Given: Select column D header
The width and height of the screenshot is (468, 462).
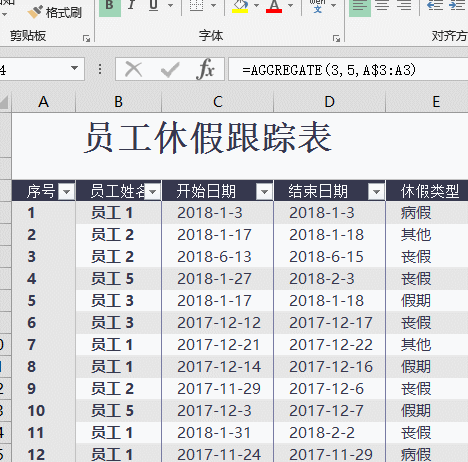Looking at the screenshot, I should coord(329,102).
